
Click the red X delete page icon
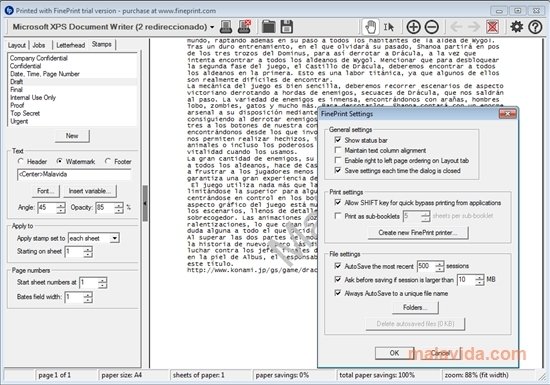(492, 27)
